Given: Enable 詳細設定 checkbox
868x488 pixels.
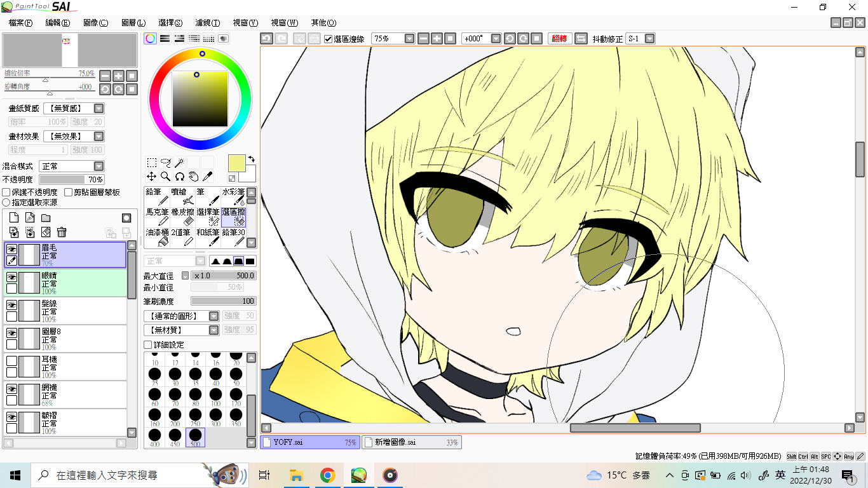Looking at the screenshot, I should click(148, 344).
